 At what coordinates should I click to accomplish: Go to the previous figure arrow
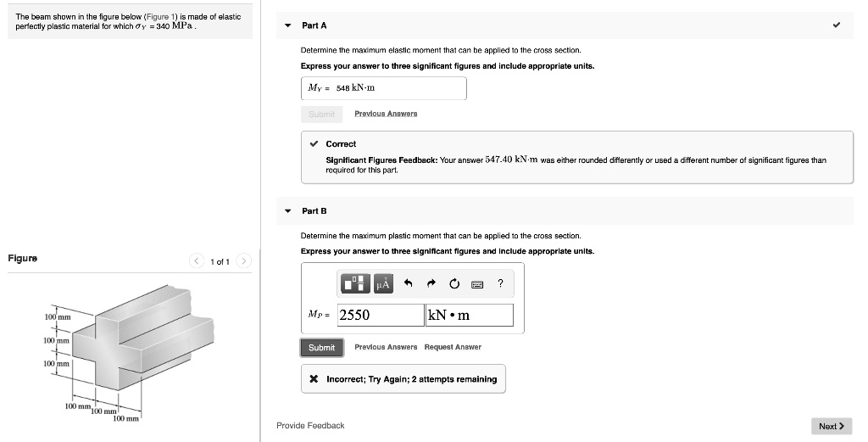pos(197,261)
